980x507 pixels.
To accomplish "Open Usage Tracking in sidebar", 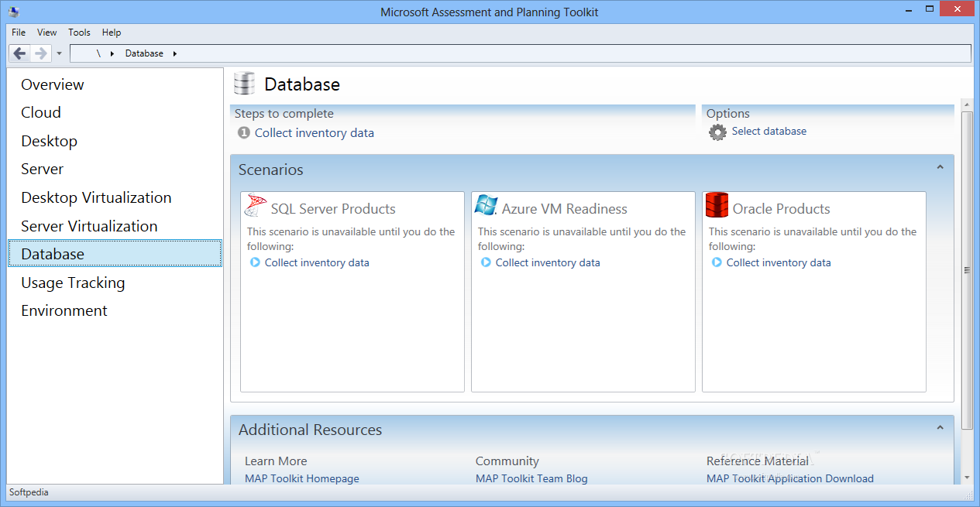I will point(115,283).
